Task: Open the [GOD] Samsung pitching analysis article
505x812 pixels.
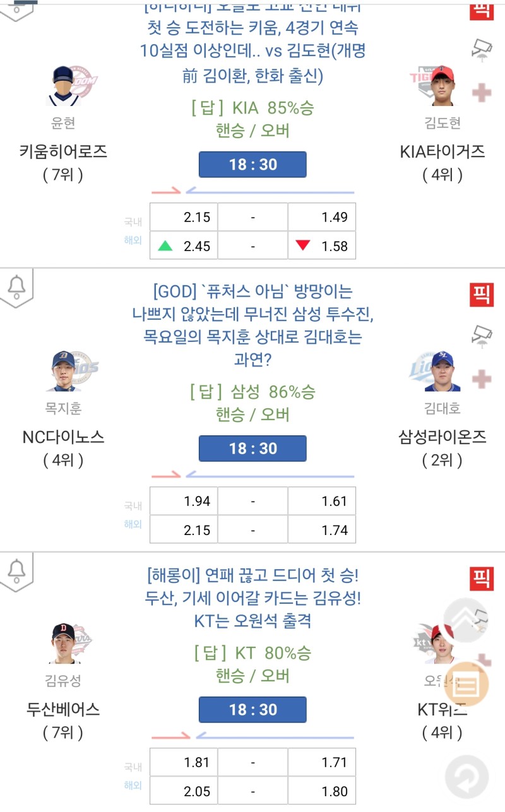Action: pyautogui.click(x=252, y=326)
